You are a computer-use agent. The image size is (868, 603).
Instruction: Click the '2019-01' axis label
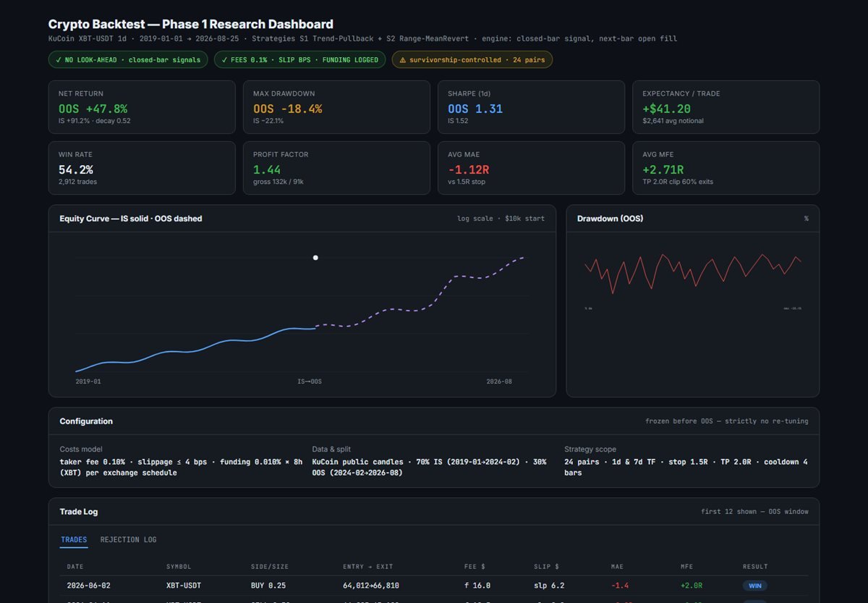(x=88, y=381)
